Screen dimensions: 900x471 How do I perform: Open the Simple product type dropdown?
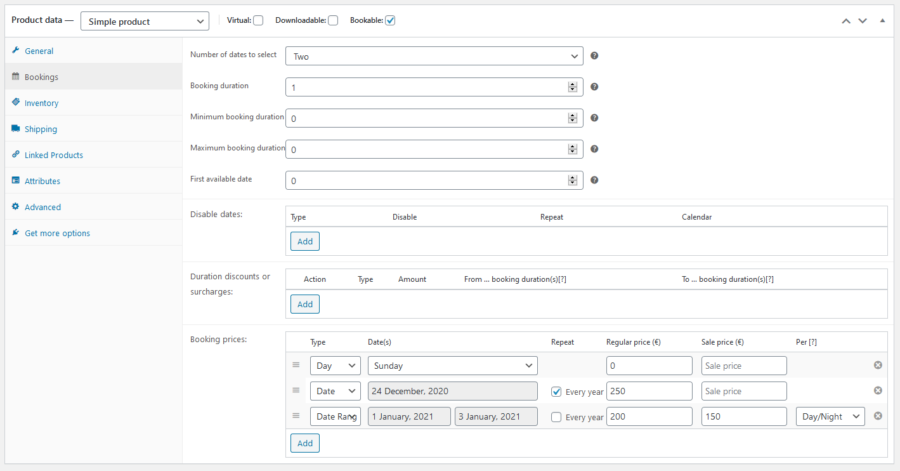[145, 21]
